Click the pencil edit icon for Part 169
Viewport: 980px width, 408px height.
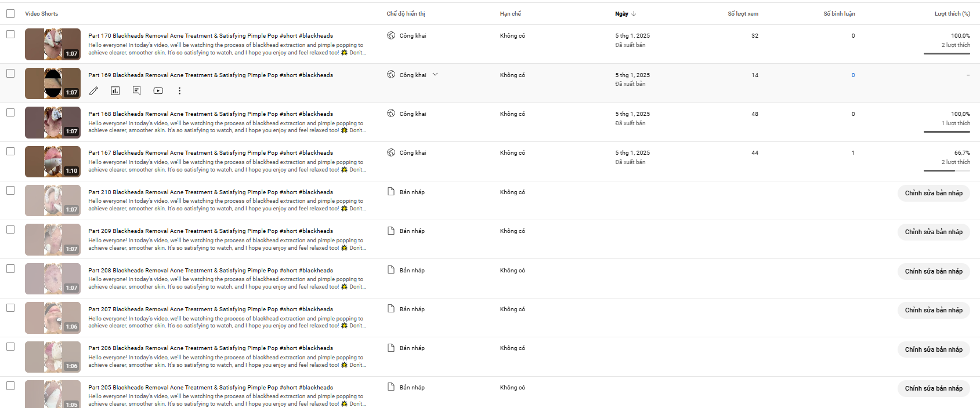pos(94,91)
